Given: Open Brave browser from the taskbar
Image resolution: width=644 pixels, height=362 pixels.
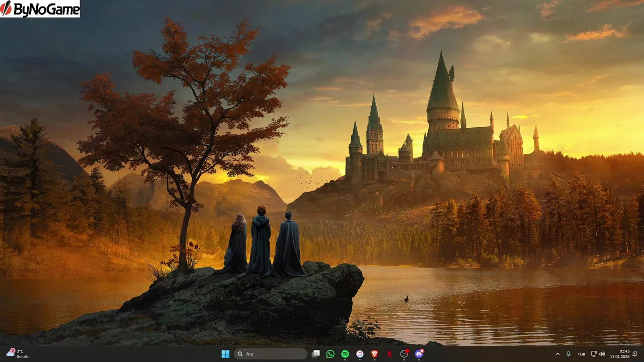Looking at the screenshot, I should click(x=374, y=354).
